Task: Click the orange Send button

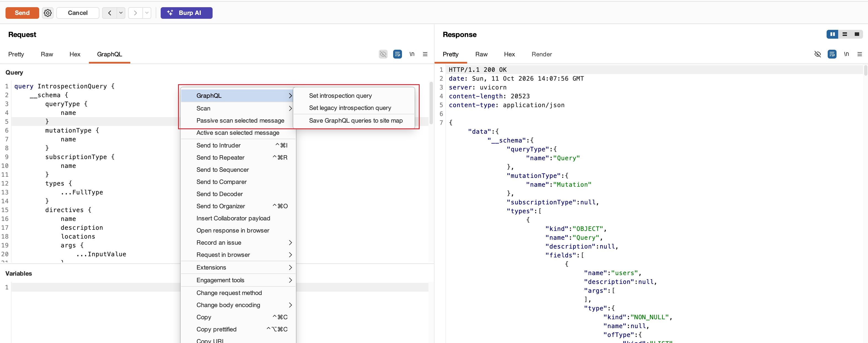Action: 22,13
